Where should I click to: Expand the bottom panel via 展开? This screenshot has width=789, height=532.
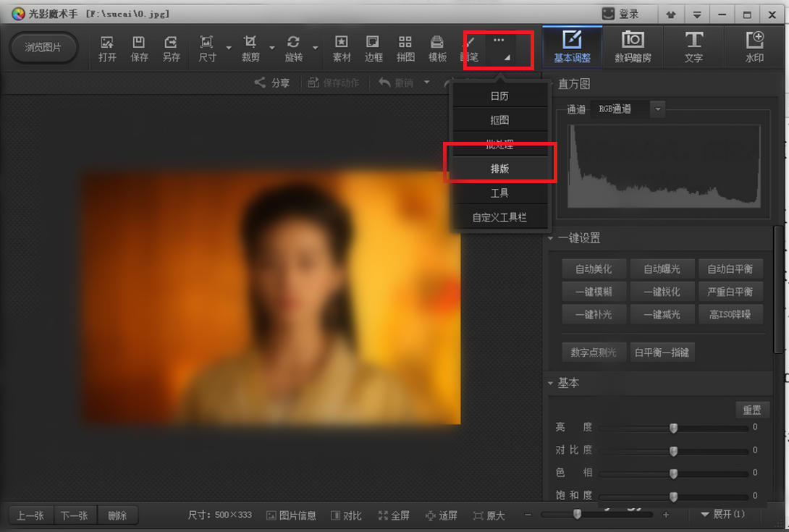(x=721, y=515)
